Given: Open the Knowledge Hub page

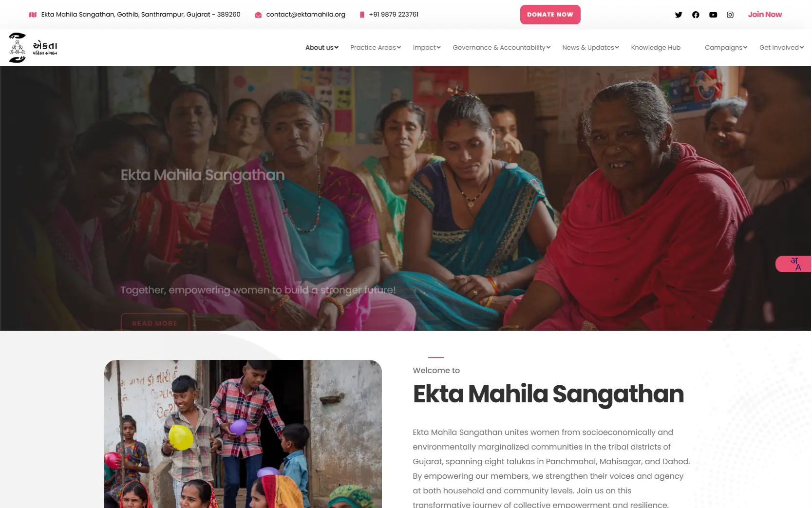Looking at the screenshot, I should (656, 47).
